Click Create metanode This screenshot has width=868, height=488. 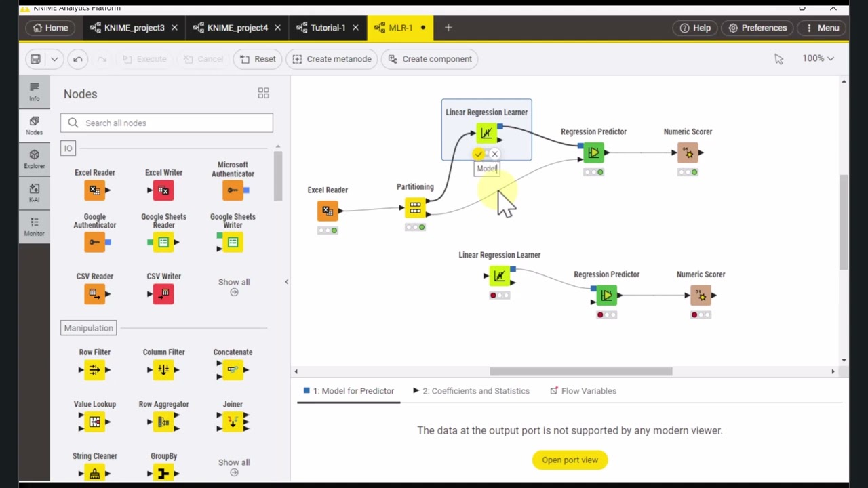[x=332, y=59]
